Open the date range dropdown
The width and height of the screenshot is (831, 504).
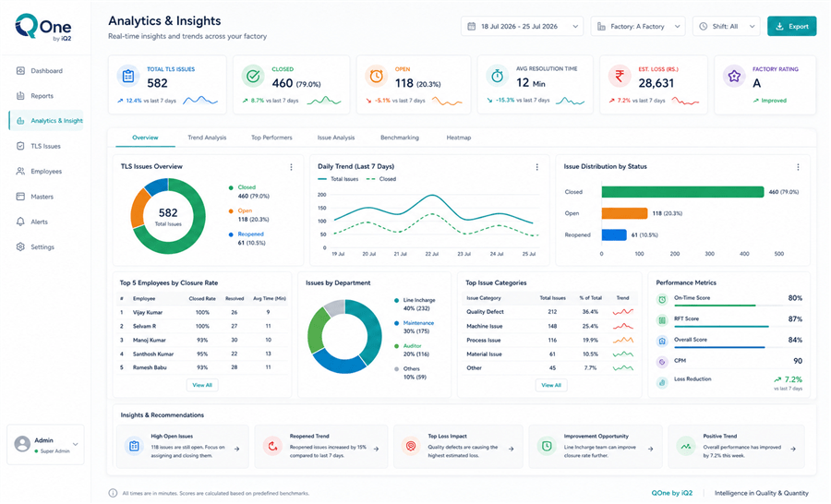(522, 26)
